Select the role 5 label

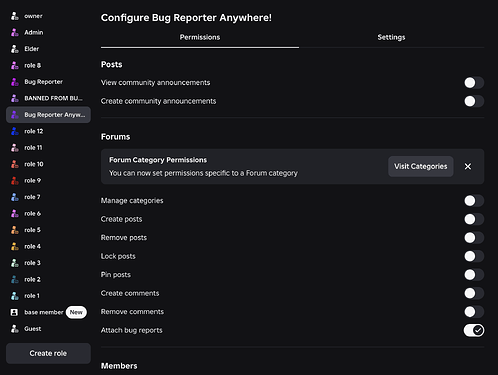click(x=32, y=230)
